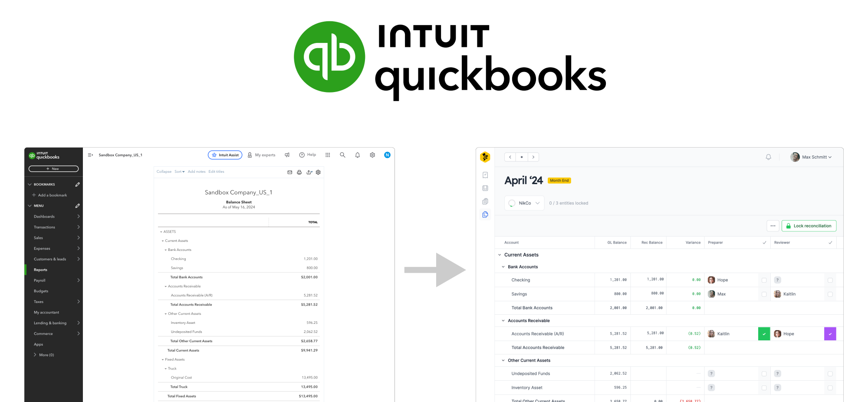Select Reports in QuickBooks menu
The image size is (868, 402).
[54, 270]
